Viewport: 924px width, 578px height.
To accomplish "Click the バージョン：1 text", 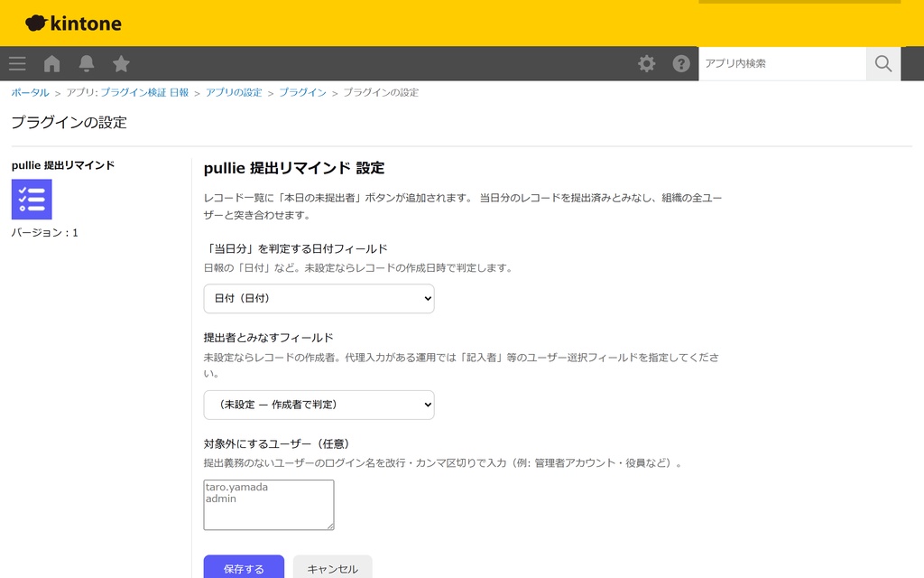I will point(45,232).
